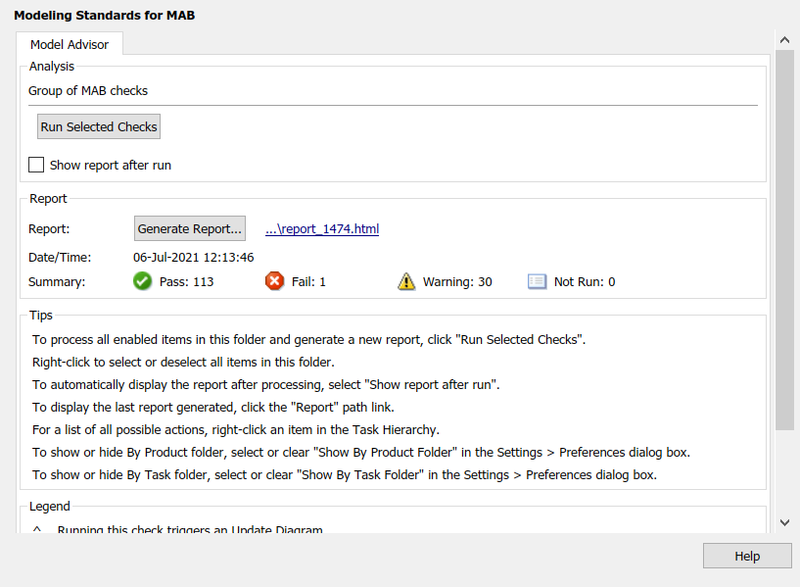Open the report_1474.html link

322,228
